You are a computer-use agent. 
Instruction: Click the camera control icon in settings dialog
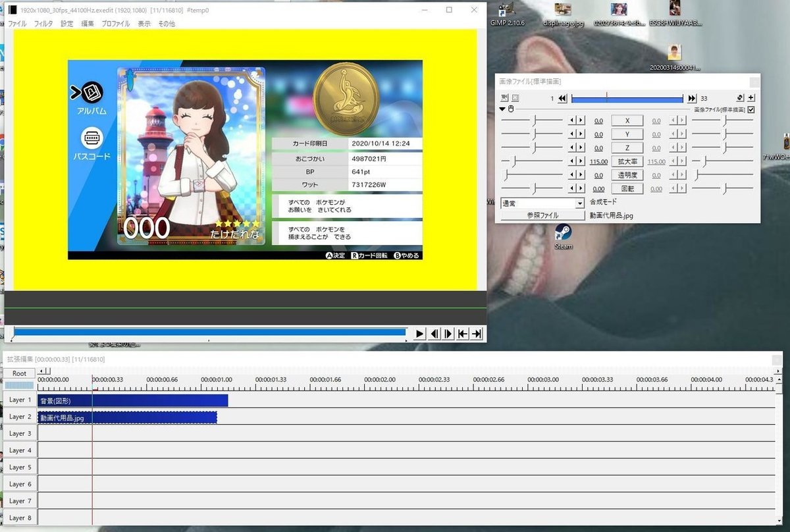point(504,98)
